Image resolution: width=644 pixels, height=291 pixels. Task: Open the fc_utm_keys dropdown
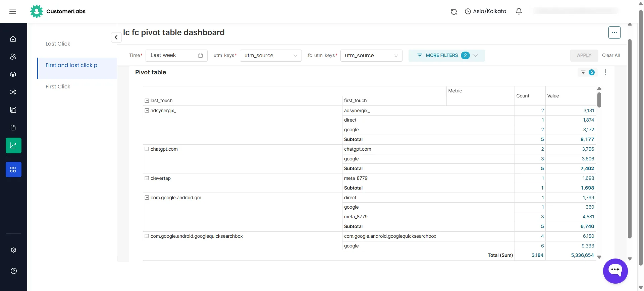(x=371, y=56)
